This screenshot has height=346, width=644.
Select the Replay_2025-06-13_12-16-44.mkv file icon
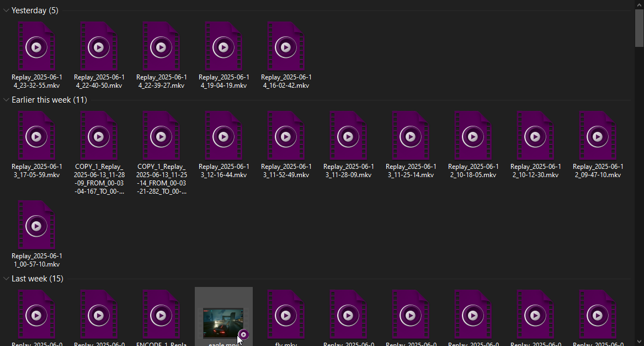pyautogui.click(x=224, y=135)
